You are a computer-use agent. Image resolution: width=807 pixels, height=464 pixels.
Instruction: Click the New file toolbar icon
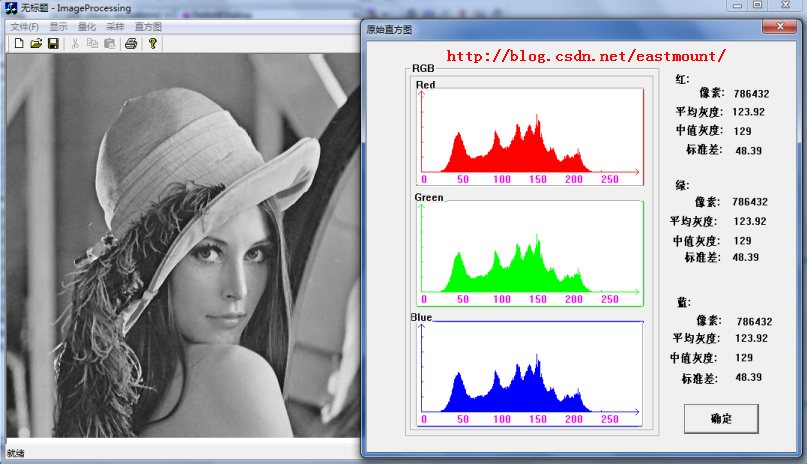click(x=19, y=44)
